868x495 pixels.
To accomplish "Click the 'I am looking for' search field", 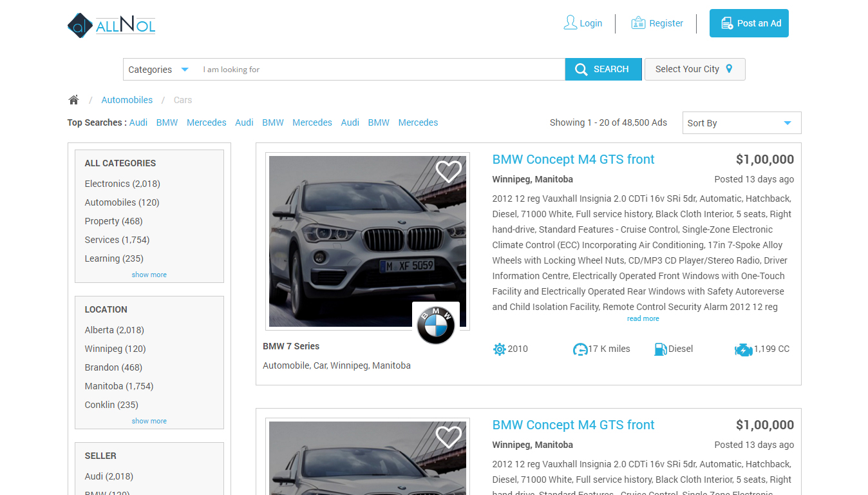I will 380,70.
